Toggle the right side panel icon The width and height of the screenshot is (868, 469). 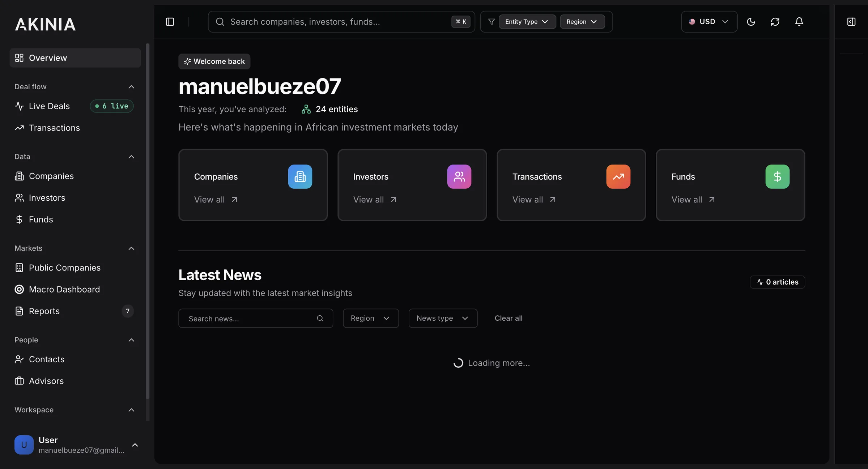click(851, 22)
